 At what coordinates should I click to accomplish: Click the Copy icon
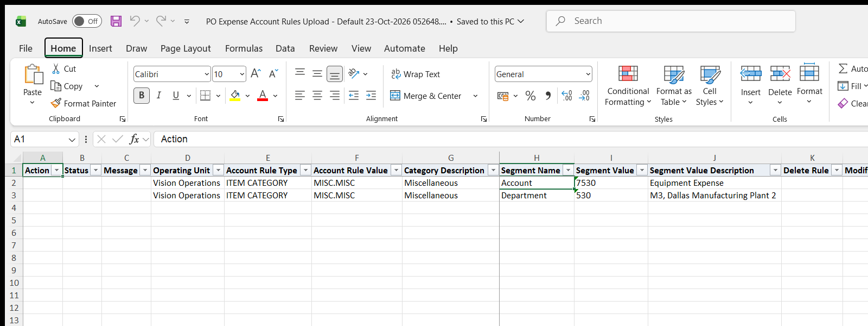(56, 86)
